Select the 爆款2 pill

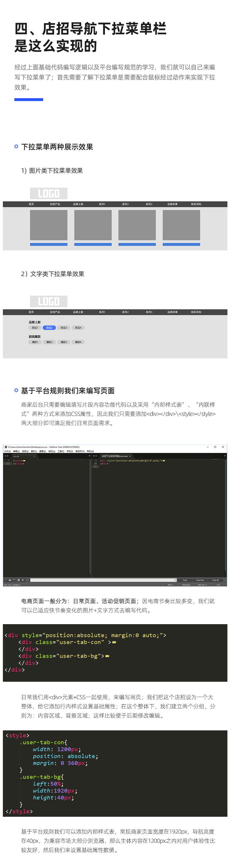[49, 342]
